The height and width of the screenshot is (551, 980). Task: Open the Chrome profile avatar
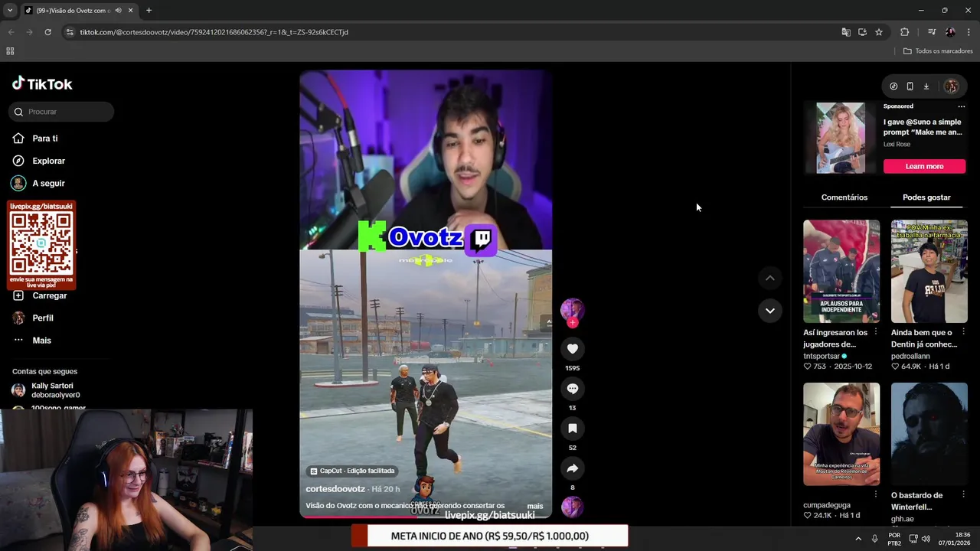pos(950,32)
